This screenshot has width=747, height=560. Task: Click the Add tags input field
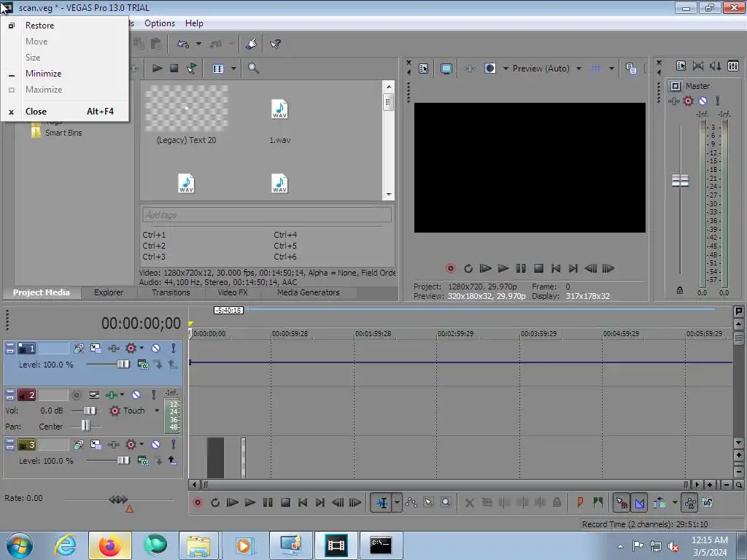pos(267,215)
